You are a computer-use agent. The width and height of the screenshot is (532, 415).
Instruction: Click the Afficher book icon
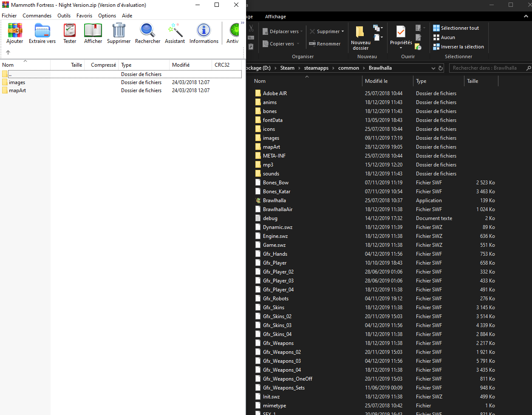[93, 30]
